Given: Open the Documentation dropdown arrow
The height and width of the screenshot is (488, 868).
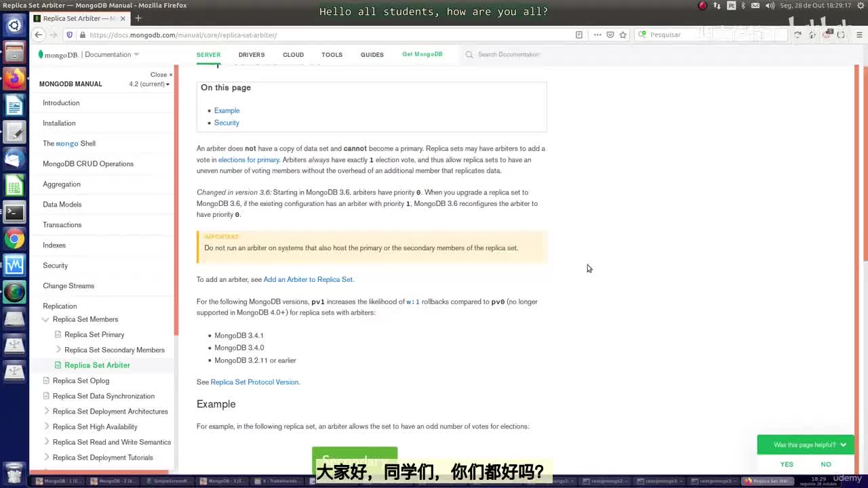Looking at the screenshot, I should point(136,54).
